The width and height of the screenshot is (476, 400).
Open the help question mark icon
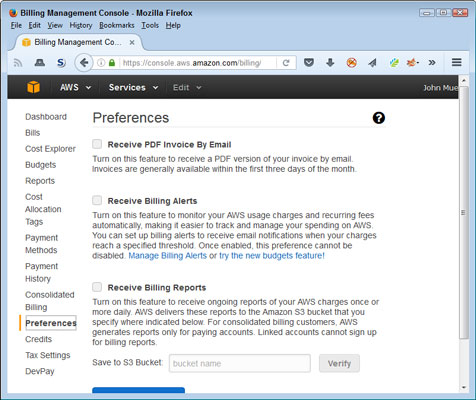coord(379,118)
